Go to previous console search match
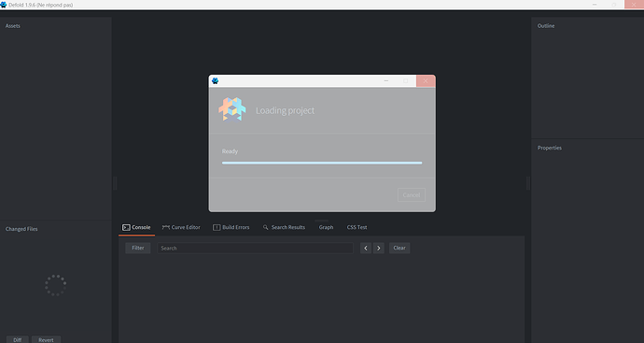This screenshot has width=644, height=343. pos(366,248)
